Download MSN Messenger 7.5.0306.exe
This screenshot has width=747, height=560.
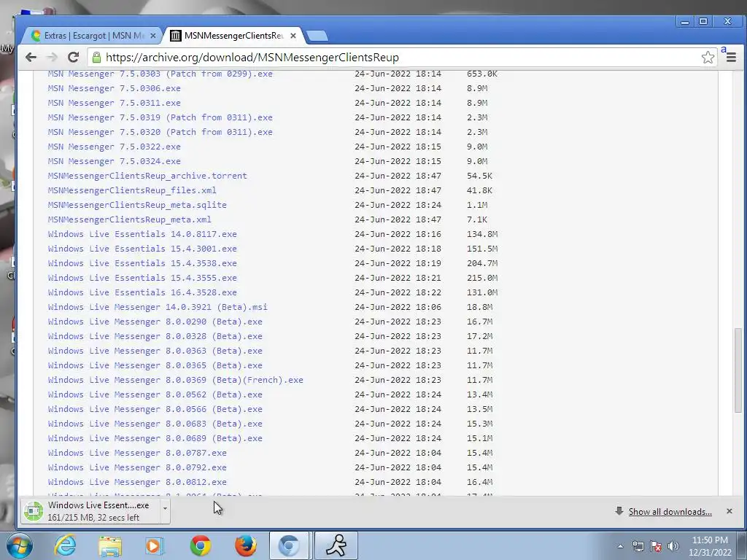[115, 88]
